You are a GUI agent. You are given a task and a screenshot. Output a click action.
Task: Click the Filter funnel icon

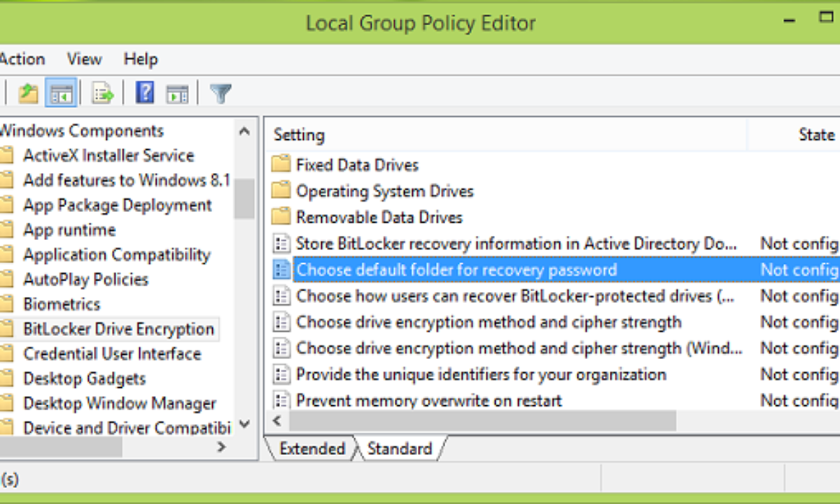(220, 93)
